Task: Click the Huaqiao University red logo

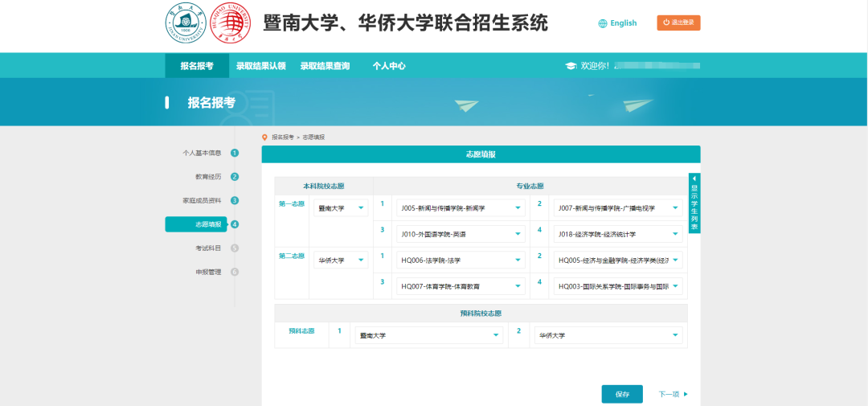Action: tap(231, 24)
